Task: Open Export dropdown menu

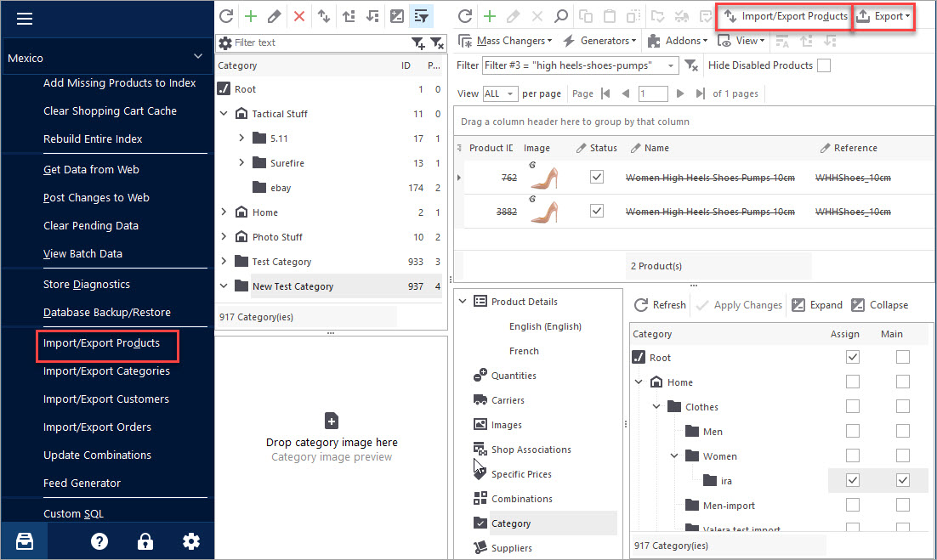Action: coord(883,16)
